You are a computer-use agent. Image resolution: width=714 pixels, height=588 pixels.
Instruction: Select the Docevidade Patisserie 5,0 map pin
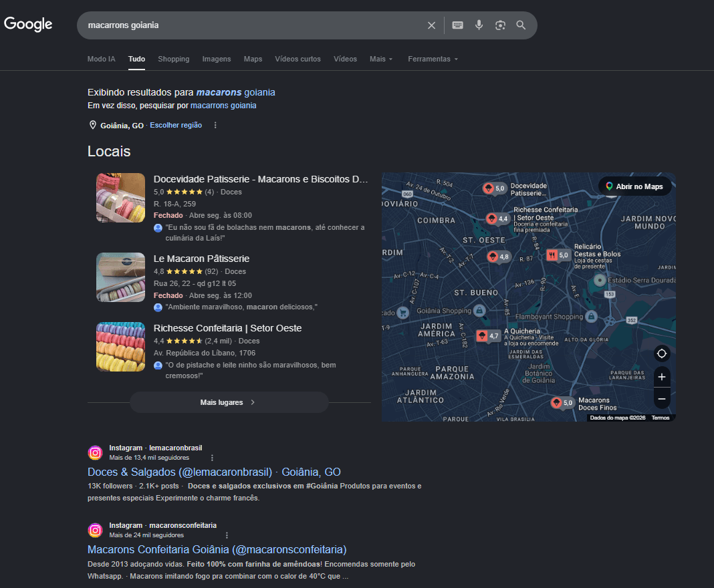coord(495,188)
